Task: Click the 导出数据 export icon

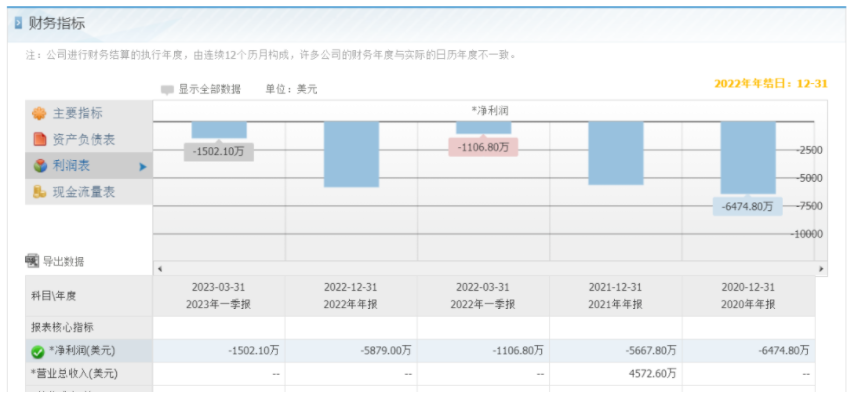Action: point(32,261)
